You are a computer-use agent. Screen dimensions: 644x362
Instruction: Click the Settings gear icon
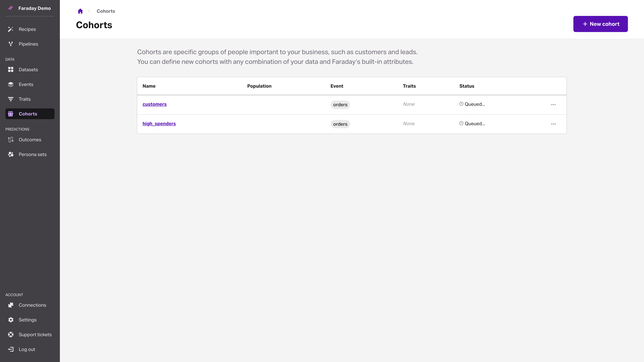(11, 320)
